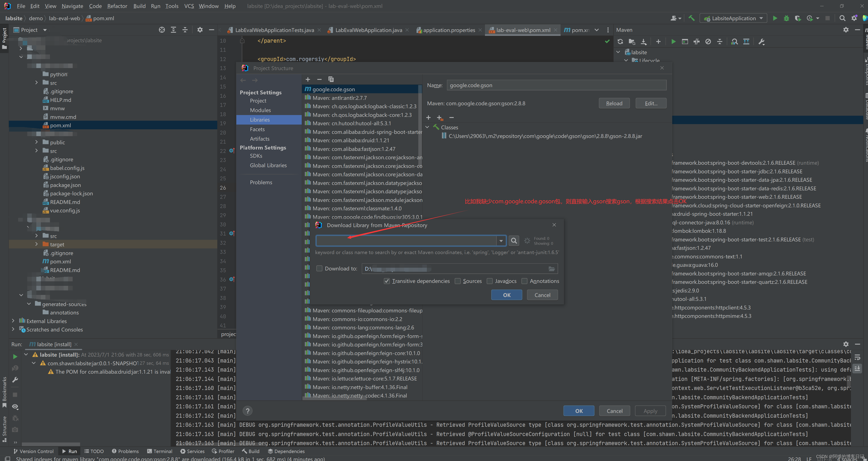
Task: Click the remove library minus icon
Action: pyautogui.click(x=319, y=79)
